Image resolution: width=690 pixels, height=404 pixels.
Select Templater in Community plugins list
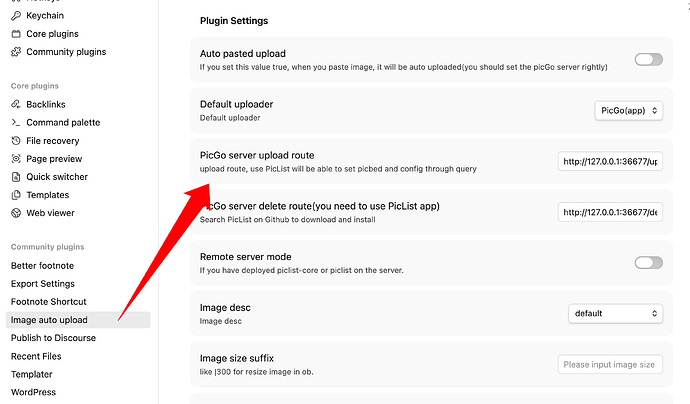(x=34, y=374)
